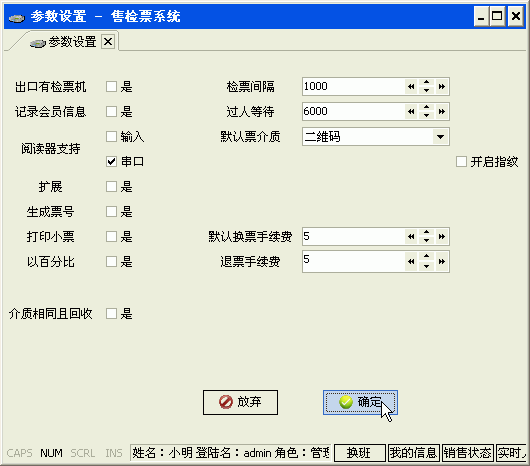Click fast-decrease arrow for 退票手续费
Screen dimensions: 530x466
(411, 262)
